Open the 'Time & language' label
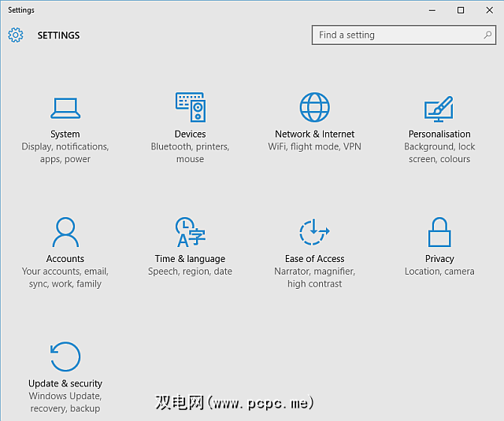The width and height of the screenshot is (504, 421). [190, 259]
